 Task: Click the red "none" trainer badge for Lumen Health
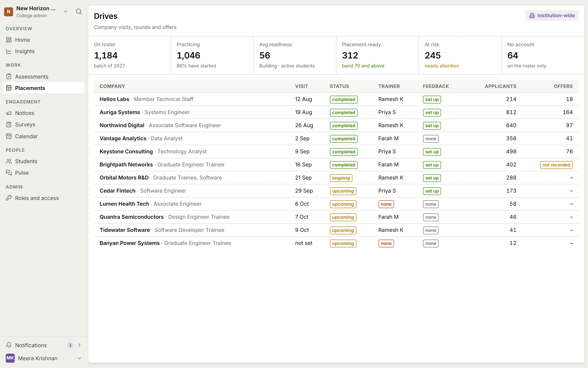click(x=386, y=204)
